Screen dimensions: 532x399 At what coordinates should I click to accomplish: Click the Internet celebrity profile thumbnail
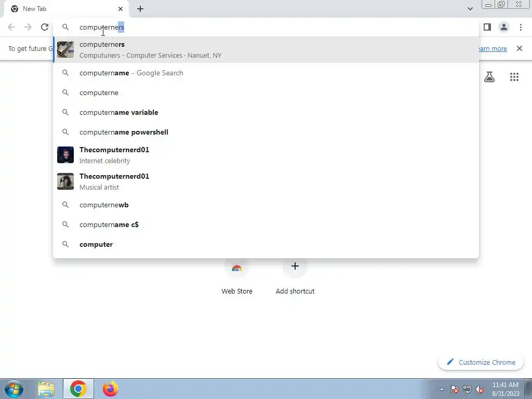pos(65,155)
